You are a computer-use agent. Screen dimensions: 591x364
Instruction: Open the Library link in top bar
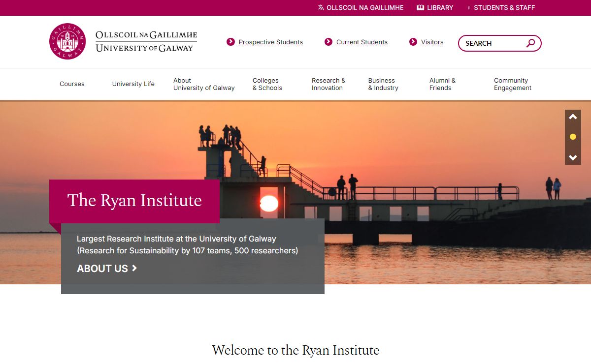point(440,8)
